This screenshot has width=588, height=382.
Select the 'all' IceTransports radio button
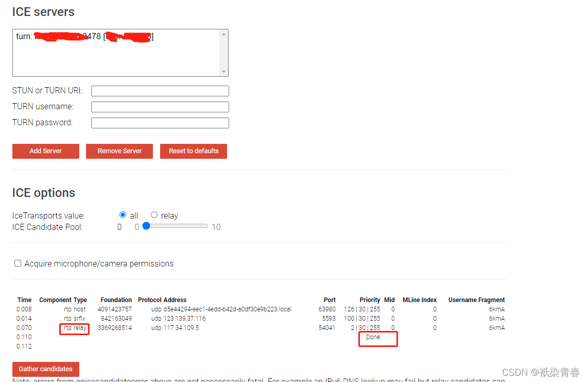pos(123,215)
